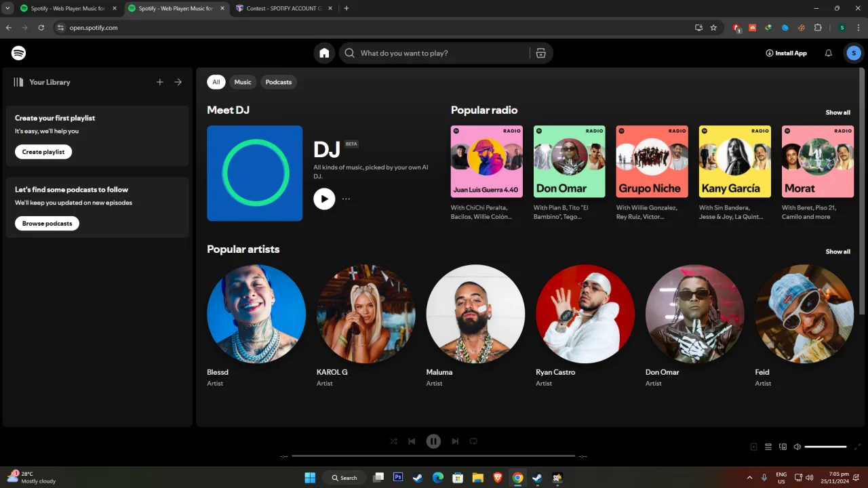Open the Maluma artist card
Image resolution: width=868 pixels, height=488 pixels.
(475, 327)
